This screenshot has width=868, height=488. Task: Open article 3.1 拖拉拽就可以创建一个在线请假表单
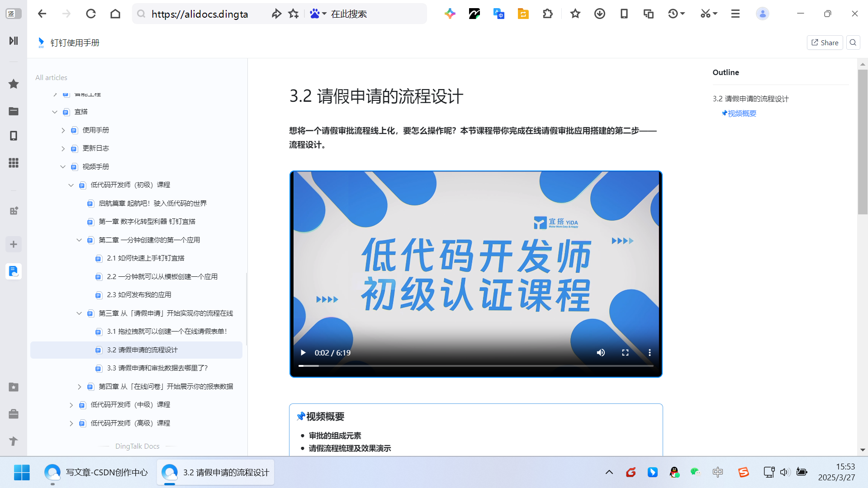[x=167, y=332]
